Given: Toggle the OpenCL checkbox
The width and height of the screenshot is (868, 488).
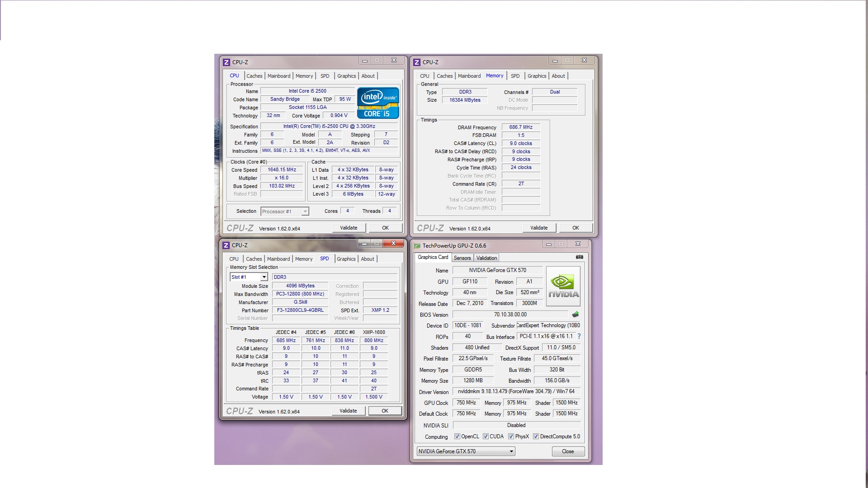Looking at the screenshot, I should pyautogui.click(x=457, y=436).
